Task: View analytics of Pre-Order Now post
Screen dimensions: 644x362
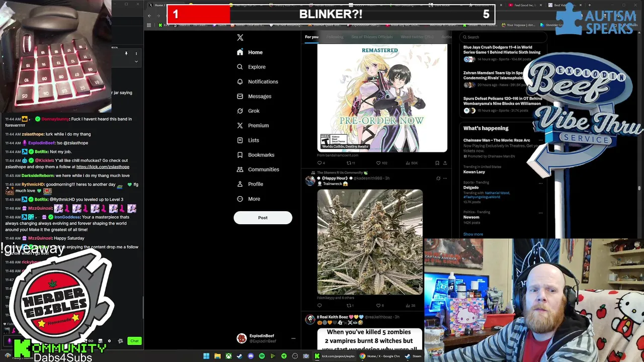Action: coord(412,163)
